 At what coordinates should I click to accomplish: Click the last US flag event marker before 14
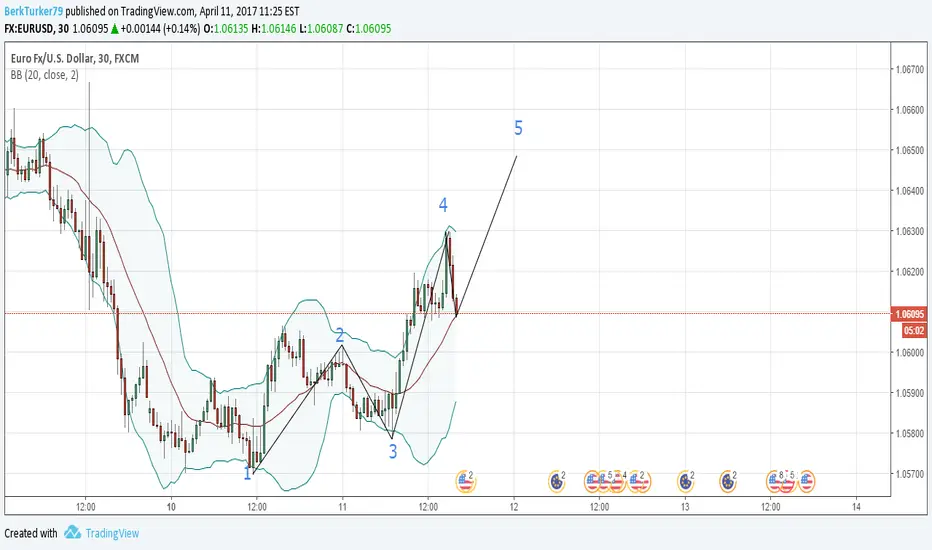point(807,482)
